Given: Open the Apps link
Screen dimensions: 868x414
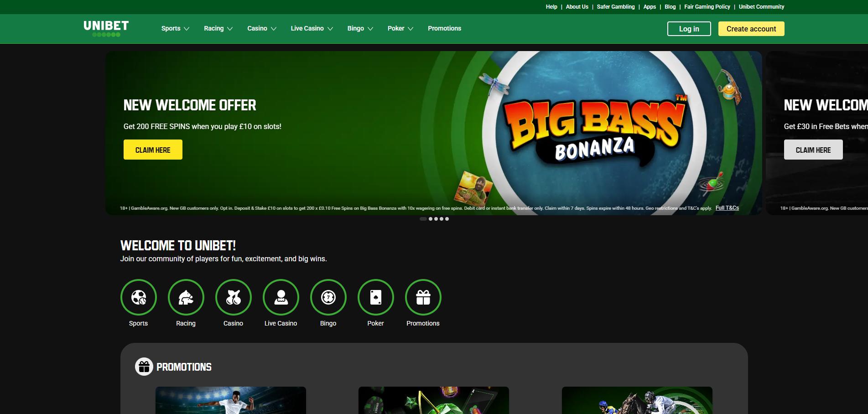Looking at the screenshot, I should tap(650, 7).
